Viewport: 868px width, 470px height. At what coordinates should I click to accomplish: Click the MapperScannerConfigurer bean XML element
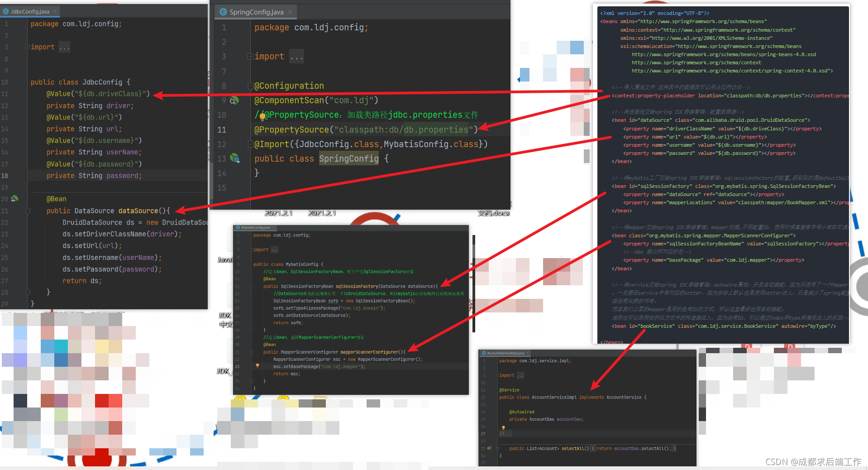click(704, 236)
